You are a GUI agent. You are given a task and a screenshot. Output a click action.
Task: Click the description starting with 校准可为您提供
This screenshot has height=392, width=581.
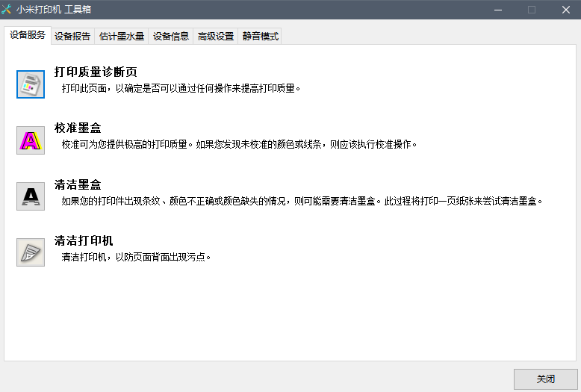coord(240,144)
